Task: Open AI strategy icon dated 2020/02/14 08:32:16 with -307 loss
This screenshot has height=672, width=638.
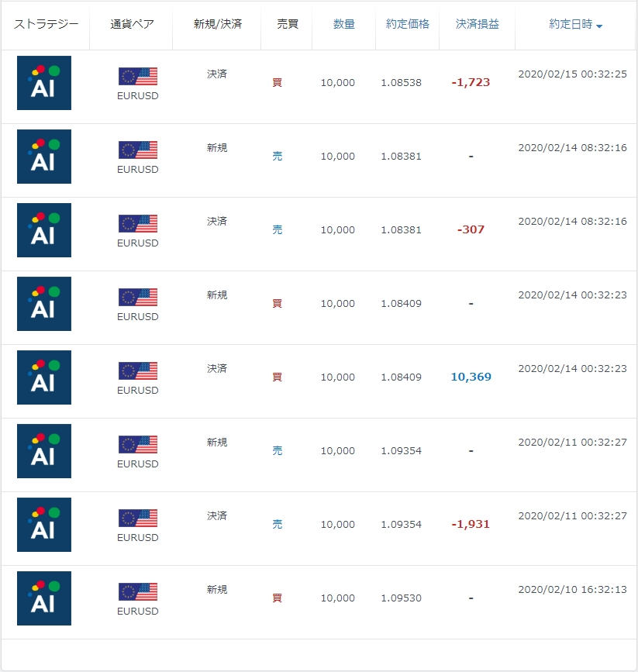Action: coord(44,230)
